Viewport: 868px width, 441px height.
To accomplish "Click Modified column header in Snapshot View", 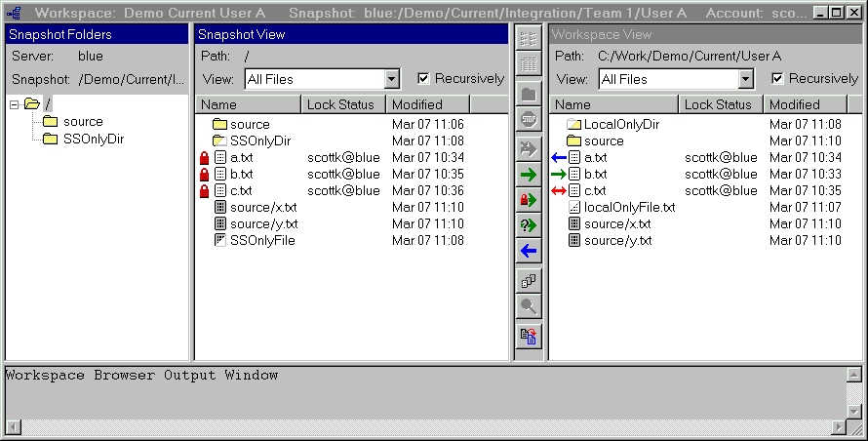I will pos(427,104).
